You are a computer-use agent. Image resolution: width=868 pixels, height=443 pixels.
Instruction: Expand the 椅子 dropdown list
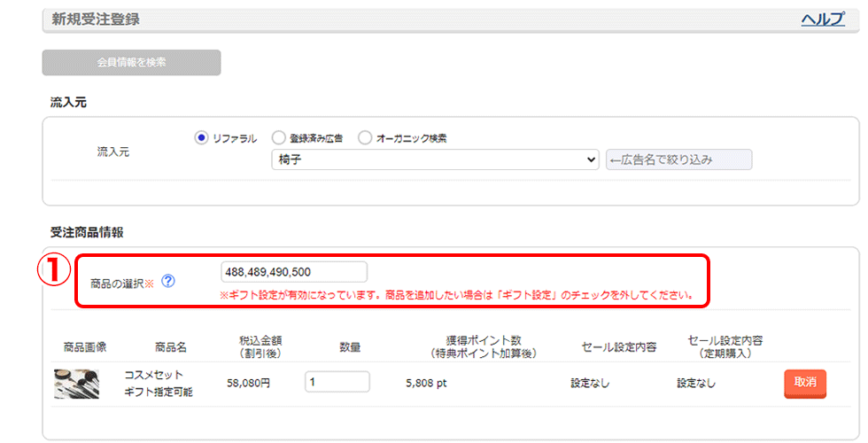pos(436,160)
